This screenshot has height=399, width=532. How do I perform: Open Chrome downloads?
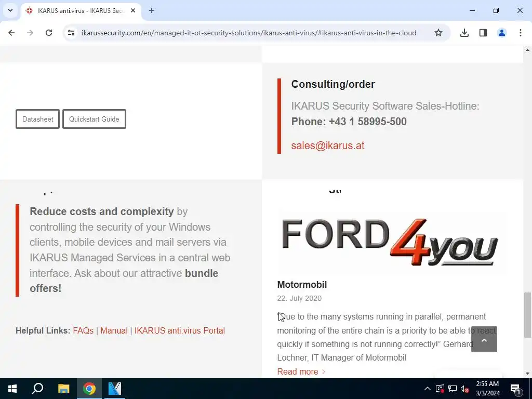click(464, 33)
